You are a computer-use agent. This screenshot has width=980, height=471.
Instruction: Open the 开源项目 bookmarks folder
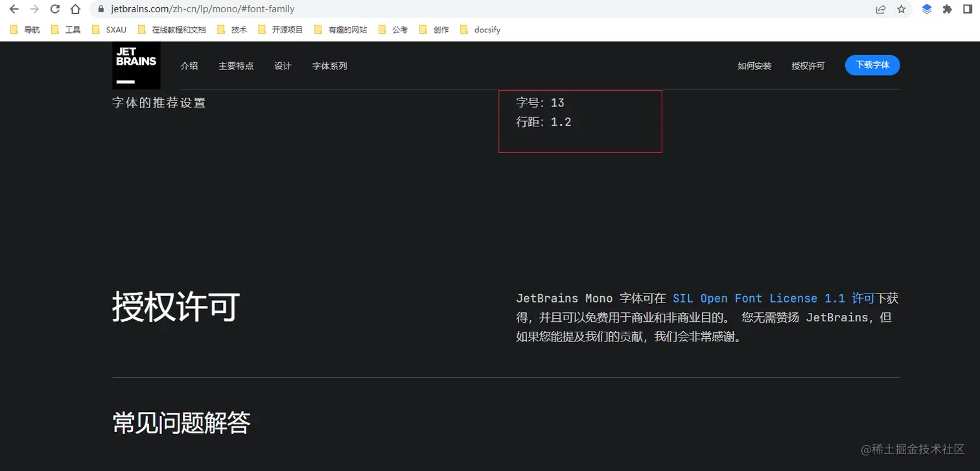(x=281, y=30)
